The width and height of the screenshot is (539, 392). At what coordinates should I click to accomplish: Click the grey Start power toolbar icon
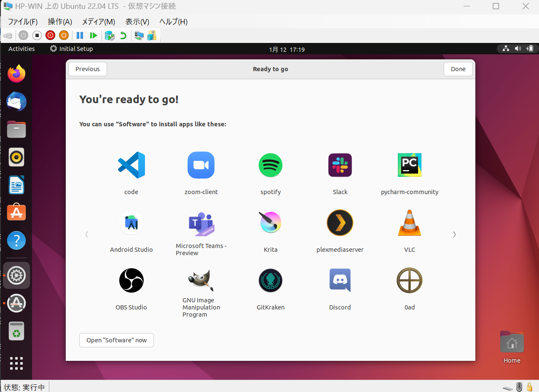24,35
